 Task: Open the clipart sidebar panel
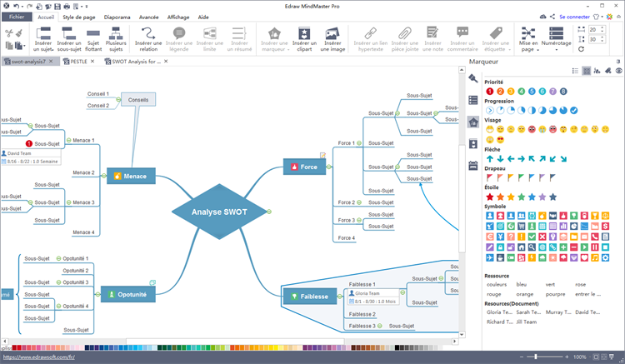[x=473, y=144]
